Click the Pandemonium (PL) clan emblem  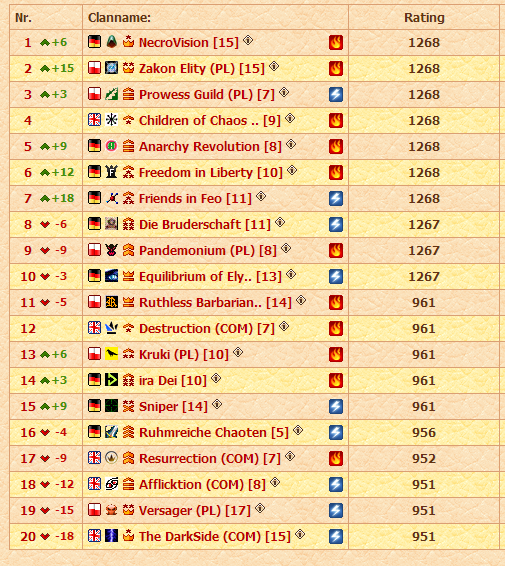click(x=112, y=250)
